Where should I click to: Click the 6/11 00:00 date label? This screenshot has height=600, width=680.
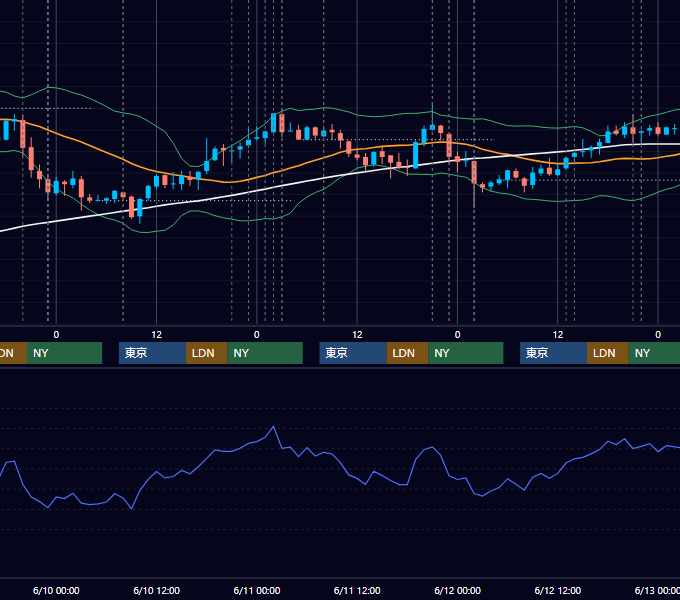pyautogui.click(x=257, y=590)
